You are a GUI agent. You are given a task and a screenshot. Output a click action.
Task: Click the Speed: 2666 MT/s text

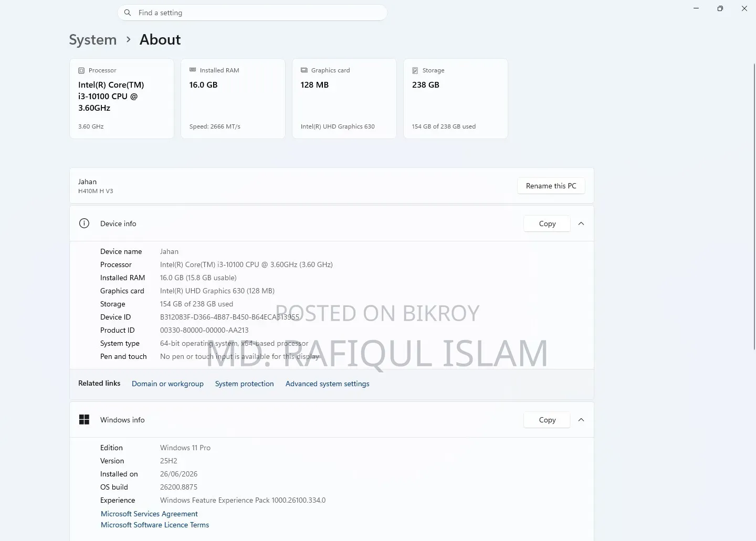click(215, 126)
